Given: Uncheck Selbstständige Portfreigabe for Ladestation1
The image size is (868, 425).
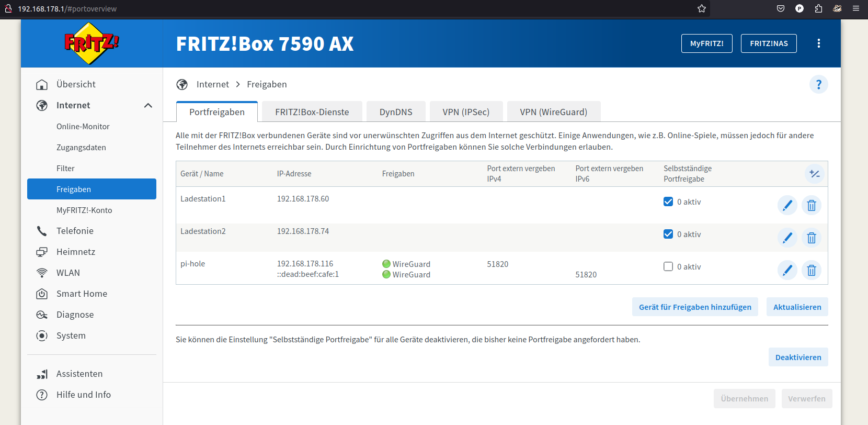Looking at the screenshot, I should click(668, 202).
